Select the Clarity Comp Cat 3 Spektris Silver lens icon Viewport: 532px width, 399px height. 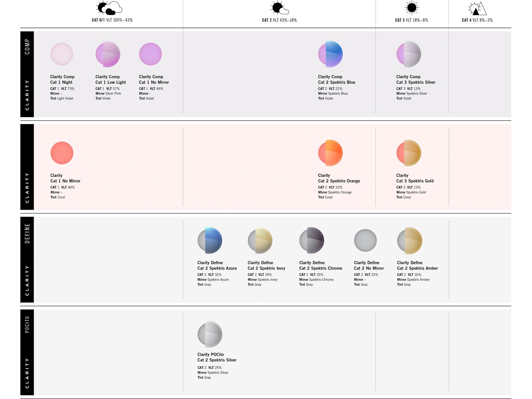click(x=408, y=54)
